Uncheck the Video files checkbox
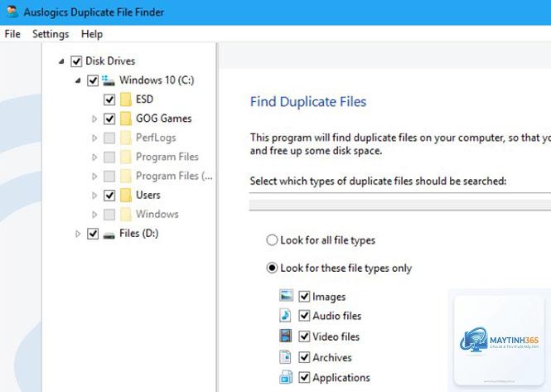 point(304,336)
